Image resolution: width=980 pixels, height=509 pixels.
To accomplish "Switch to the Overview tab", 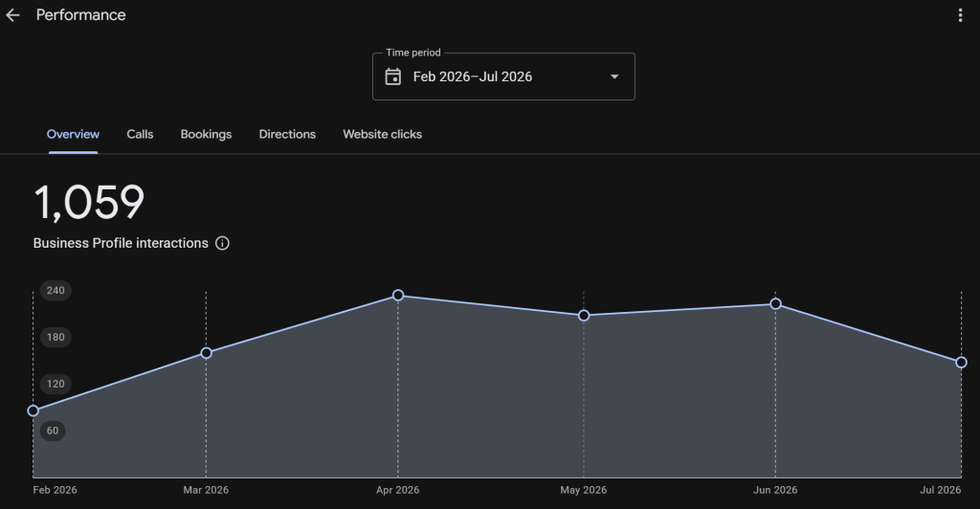I will pyautogui.click(x=73, y=134).
